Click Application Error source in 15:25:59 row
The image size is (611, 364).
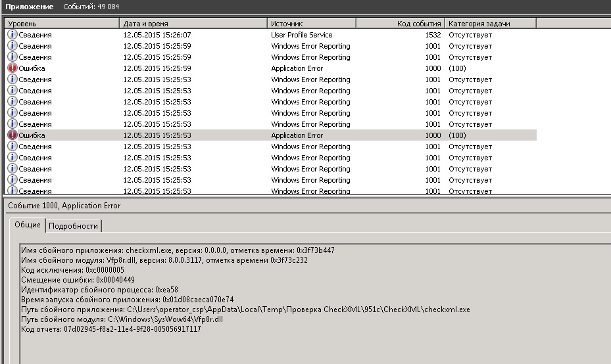point(297,68)
